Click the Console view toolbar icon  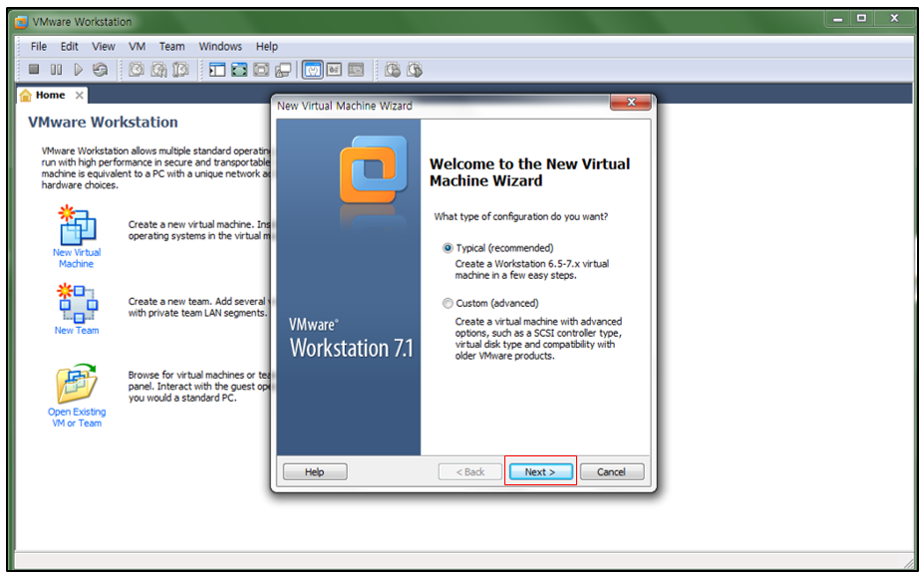356,70
